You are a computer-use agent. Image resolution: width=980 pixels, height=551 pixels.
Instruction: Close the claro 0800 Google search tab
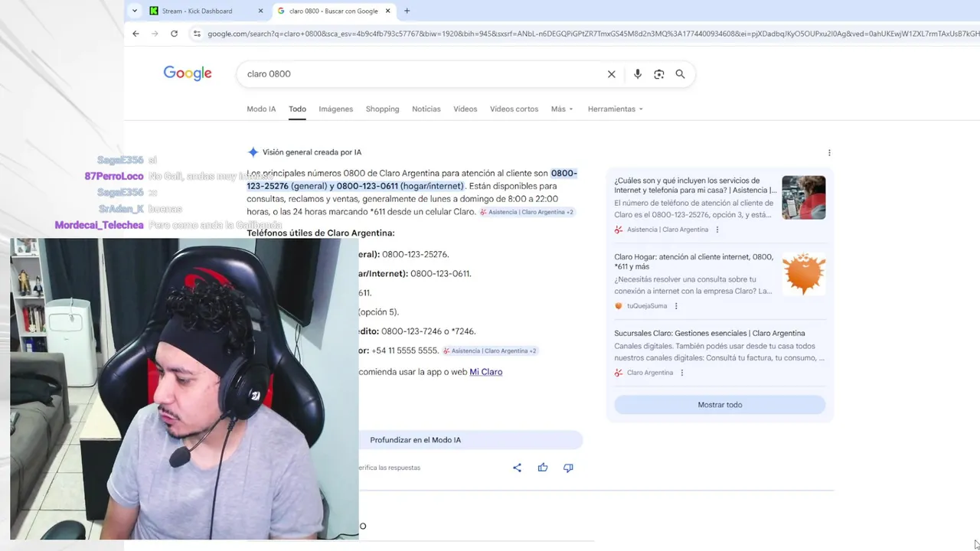388,11
